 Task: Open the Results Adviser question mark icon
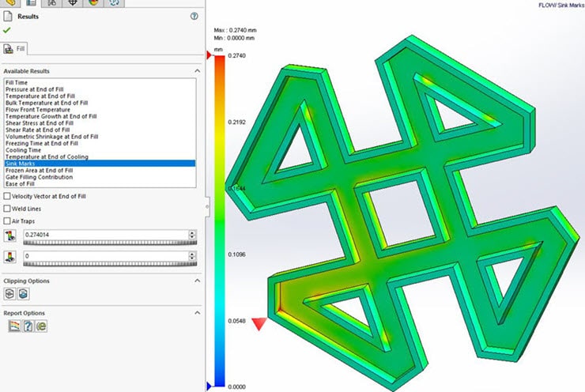[28, 326]
